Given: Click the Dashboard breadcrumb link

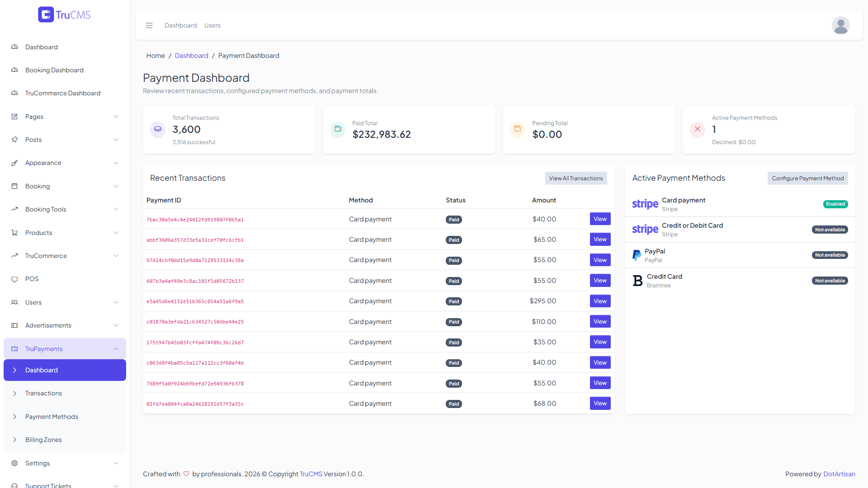Looking at the screenshot, I should (x=192, y=56).
